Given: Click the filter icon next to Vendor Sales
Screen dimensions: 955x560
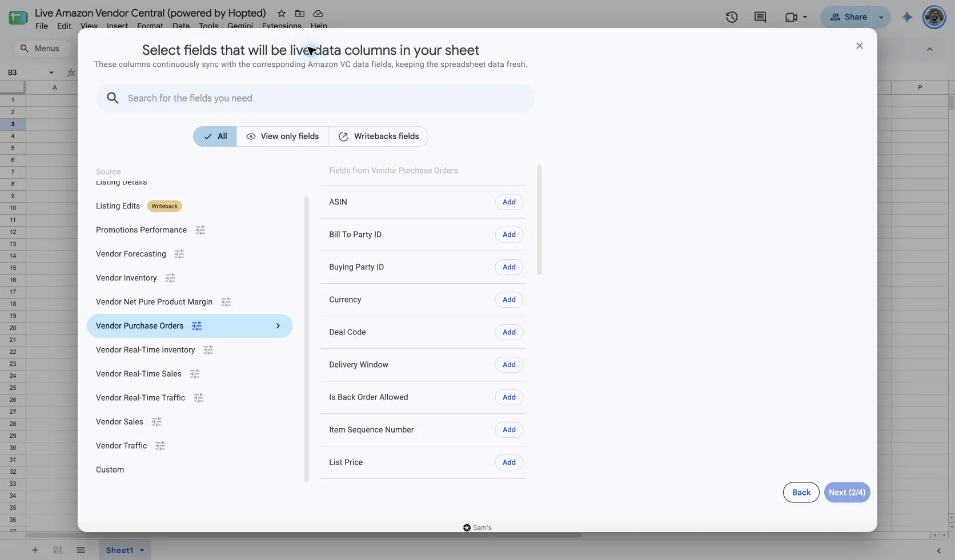Looking at the screenshot, I should coord(157,422).
